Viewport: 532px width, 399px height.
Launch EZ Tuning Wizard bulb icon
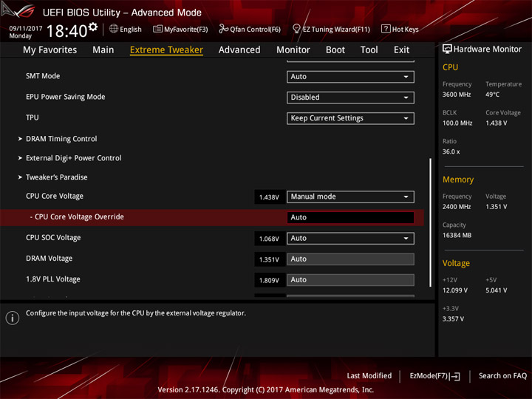point(296,29)
